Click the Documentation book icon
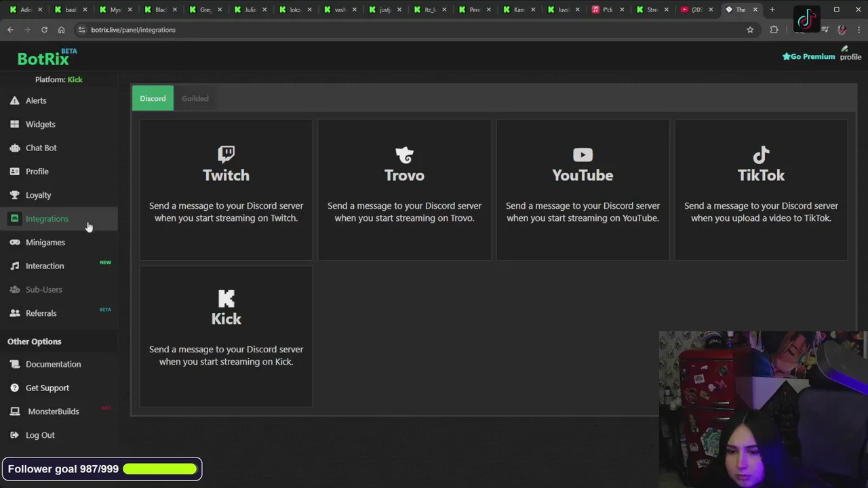Viewport: 868px width, 488px height. (14, 364)
